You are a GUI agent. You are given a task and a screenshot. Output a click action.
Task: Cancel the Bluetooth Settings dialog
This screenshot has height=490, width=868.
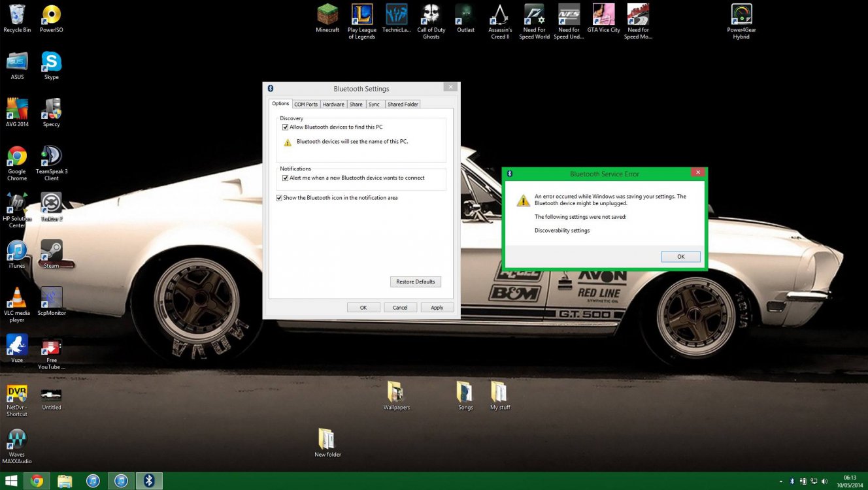click(400, 308)
